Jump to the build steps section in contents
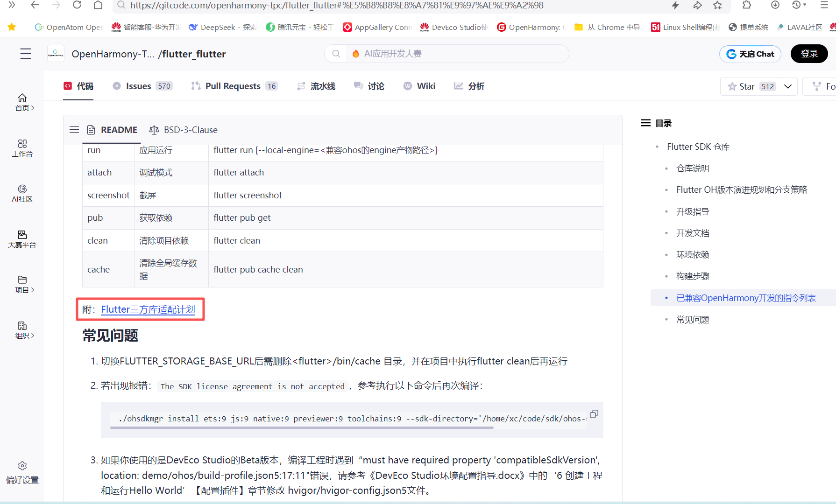This screenshot has width=836, height=504. tap(693, 276)
